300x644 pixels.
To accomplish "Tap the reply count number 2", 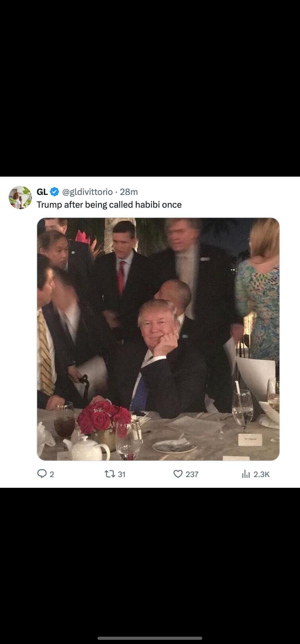I will 52,474.
